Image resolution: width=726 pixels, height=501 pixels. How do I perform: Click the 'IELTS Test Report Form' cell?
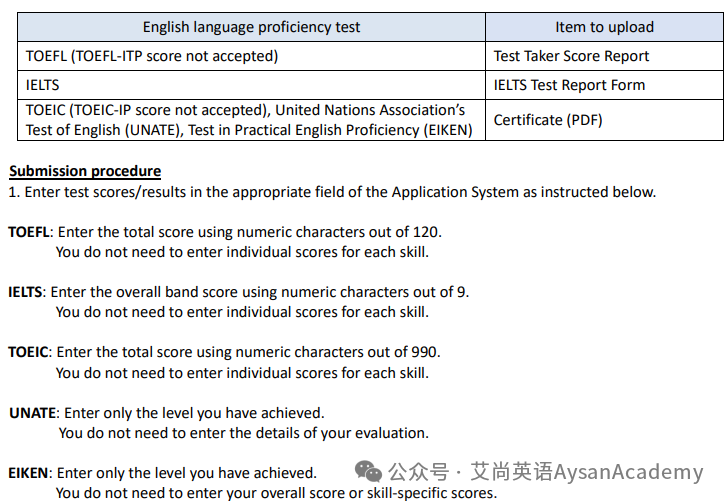[x=604, y=85]
